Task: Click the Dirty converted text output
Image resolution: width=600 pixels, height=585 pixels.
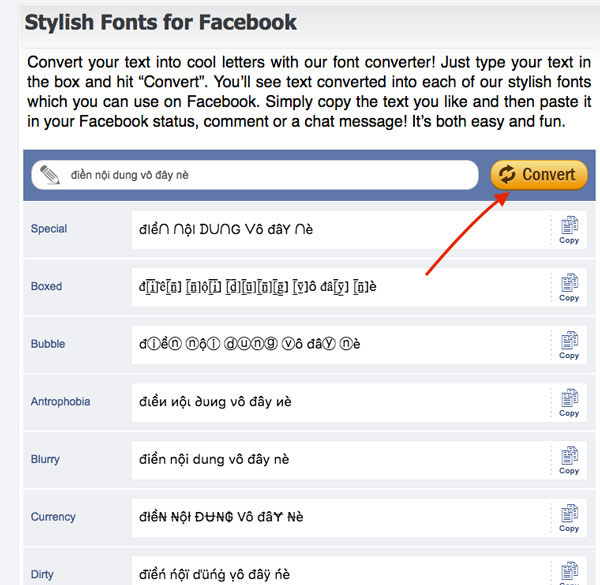Action: coord(214,574)
